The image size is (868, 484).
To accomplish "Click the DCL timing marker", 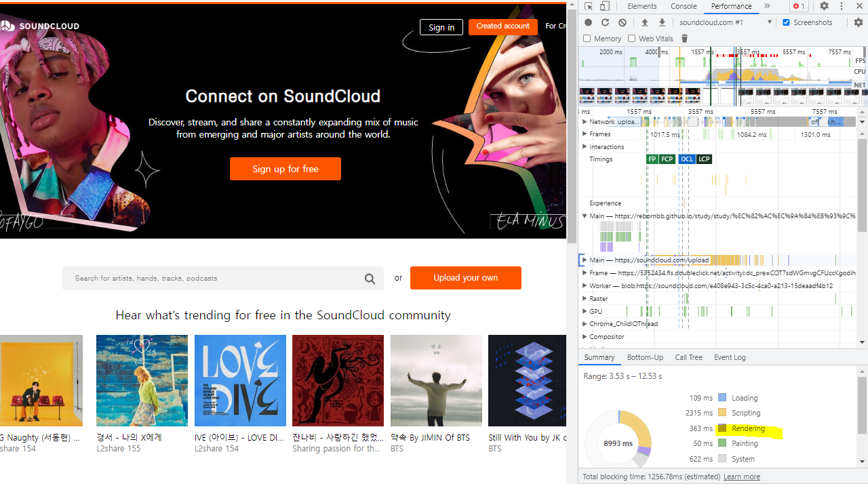I will pyautogui.click(x=687, y=159).
